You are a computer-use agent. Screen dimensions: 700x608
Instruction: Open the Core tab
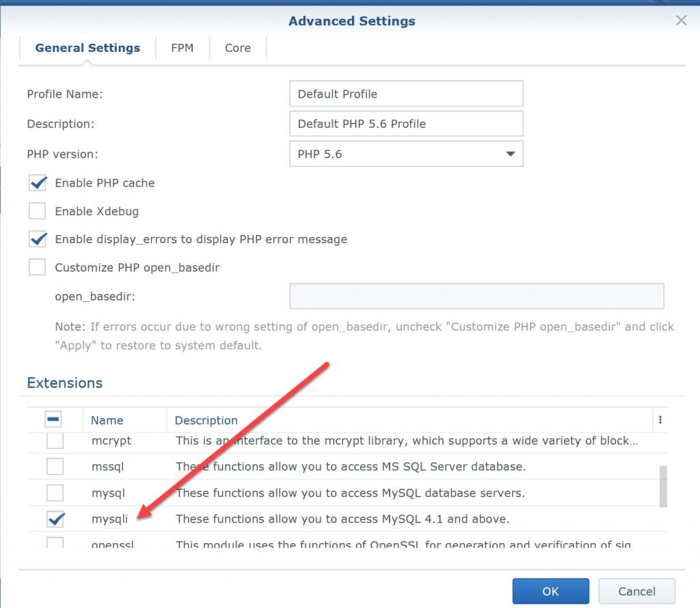(x=237, y=48)
